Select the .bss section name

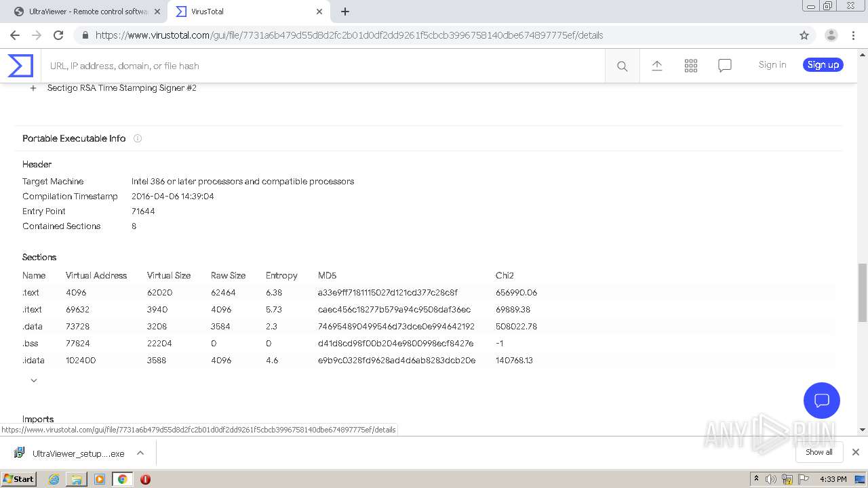(31, 344)
